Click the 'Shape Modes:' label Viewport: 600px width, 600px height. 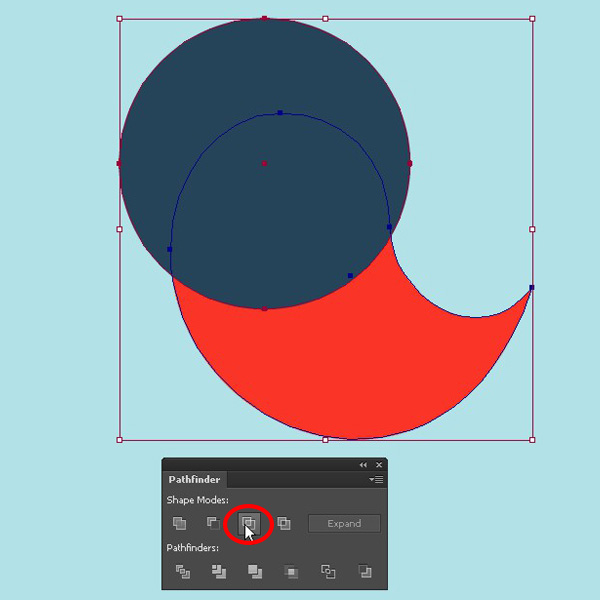pos(197,501)
